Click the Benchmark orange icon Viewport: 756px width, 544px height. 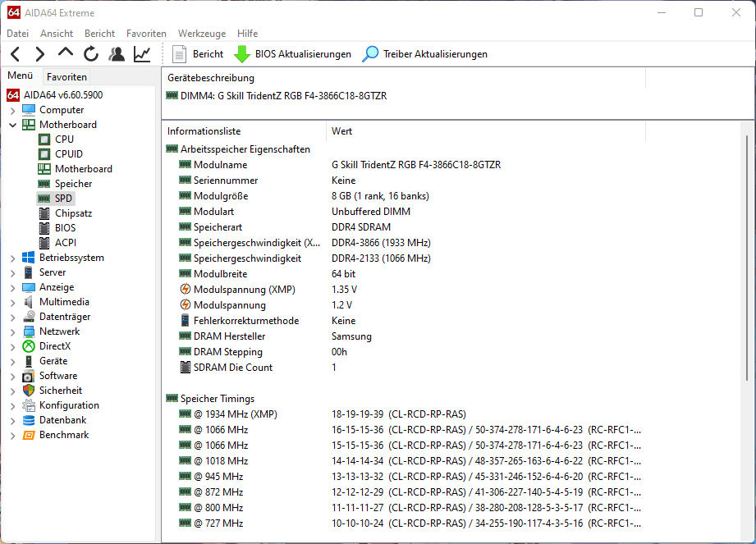29,435
